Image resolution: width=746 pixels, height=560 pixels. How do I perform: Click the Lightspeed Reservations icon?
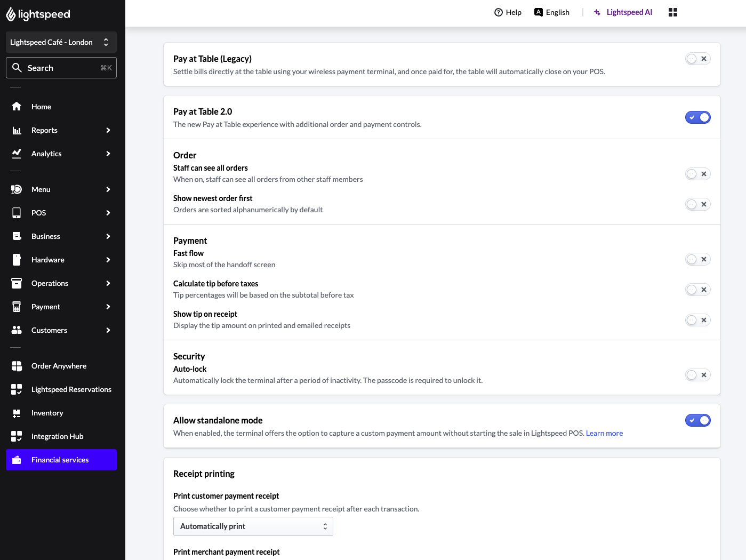coord(17,389)
